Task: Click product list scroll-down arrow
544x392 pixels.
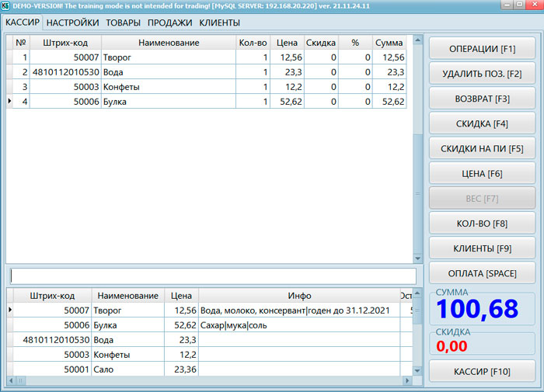Action: (x=418, y=371)
